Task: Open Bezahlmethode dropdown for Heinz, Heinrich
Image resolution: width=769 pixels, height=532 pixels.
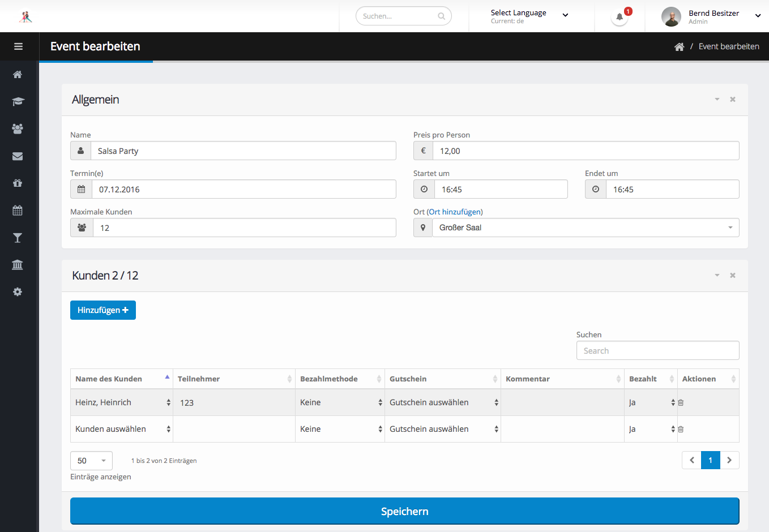Action: click(340, 402)
